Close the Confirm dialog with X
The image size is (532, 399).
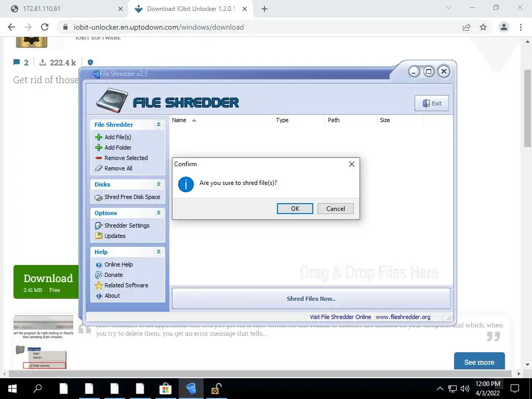tap(352, 164)
